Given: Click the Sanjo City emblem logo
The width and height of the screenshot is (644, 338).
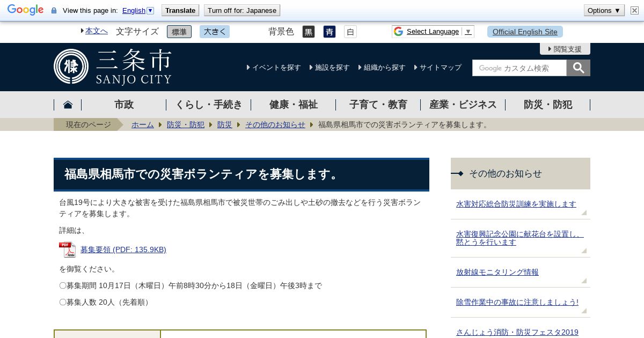Looking at the screenshot, I should point(71,67).
